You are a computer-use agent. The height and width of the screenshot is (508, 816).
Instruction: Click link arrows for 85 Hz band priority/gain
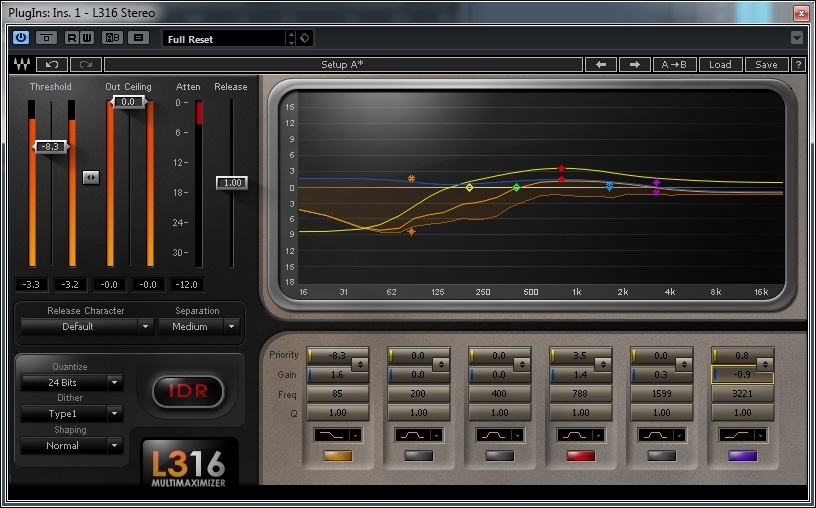point(360,365)
